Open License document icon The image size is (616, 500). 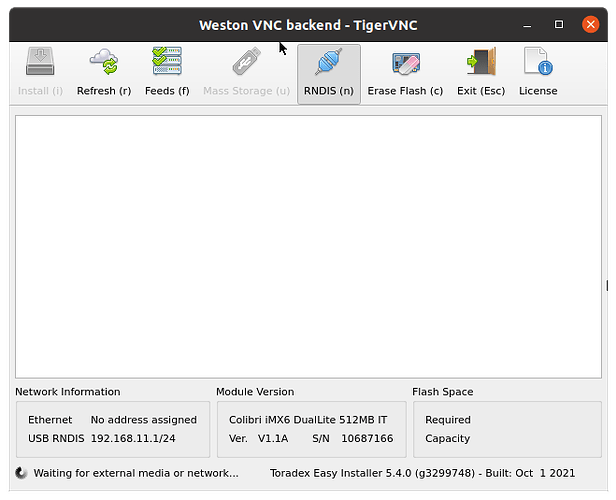[x=538, y=61]
